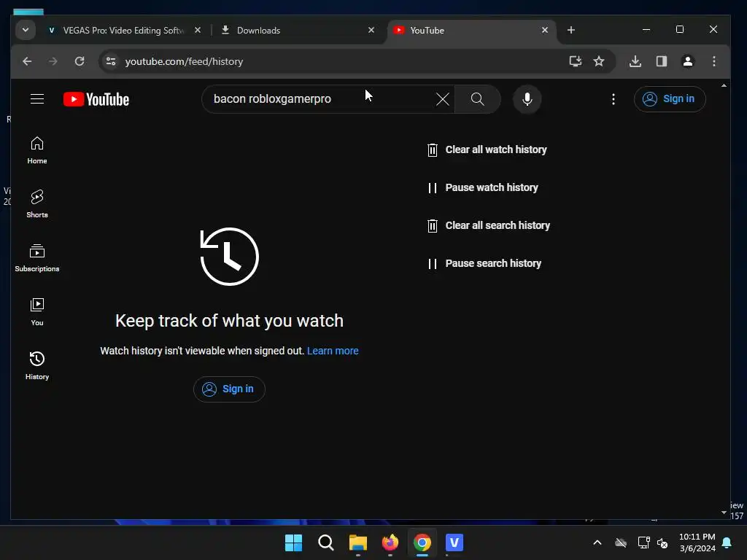Image resolution: width=747 pixels, height=560 pixels.
Task: Open VEGAS app from taskbar
Action: click(454, 542)
